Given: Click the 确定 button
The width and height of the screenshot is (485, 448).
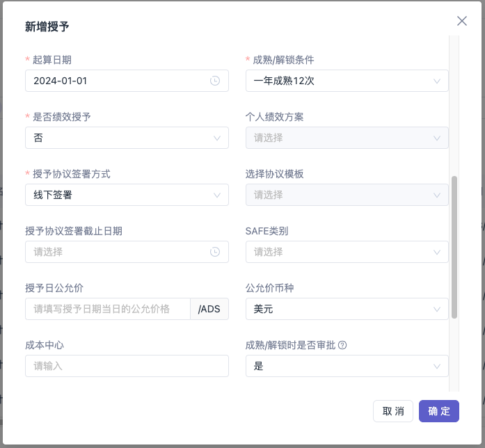Looking at the screenshot, I should coord(439,411).
